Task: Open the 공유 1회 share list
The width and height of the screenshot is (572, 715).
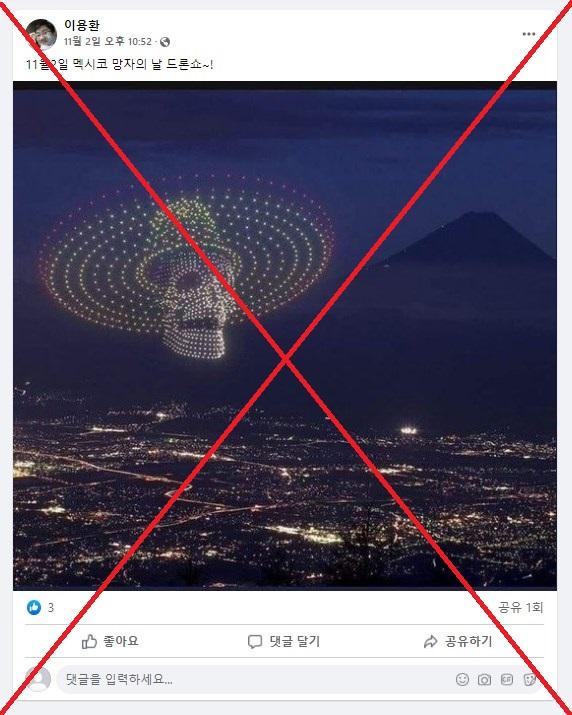Action: (520, 607)
